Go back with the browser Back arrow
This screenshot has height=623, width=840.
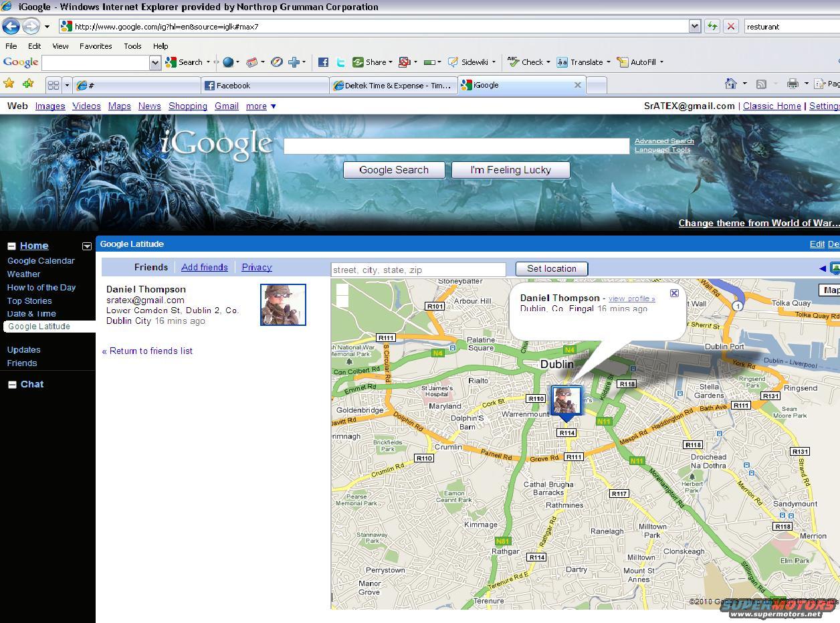click(11, 26)
